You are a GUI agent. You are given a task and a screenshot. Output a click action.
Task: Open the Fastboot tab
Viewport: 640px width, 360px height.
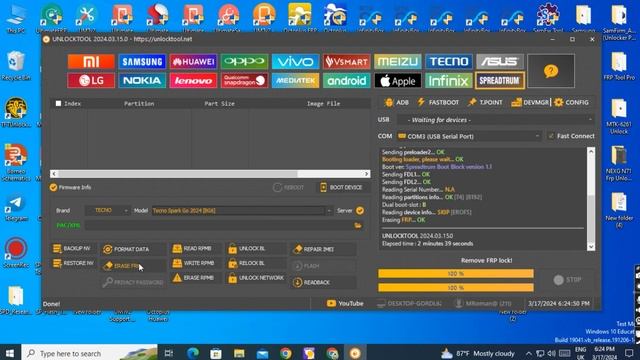pos(438,102)
